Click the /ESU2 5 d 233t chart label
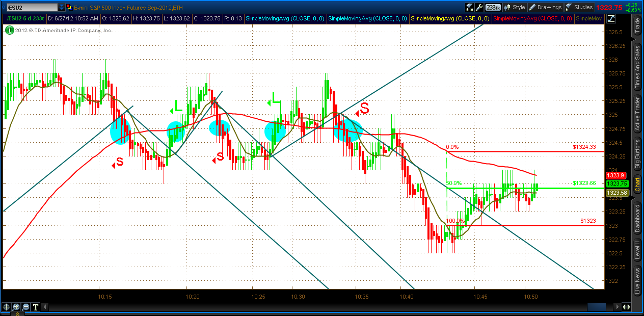 pos(24,18)
